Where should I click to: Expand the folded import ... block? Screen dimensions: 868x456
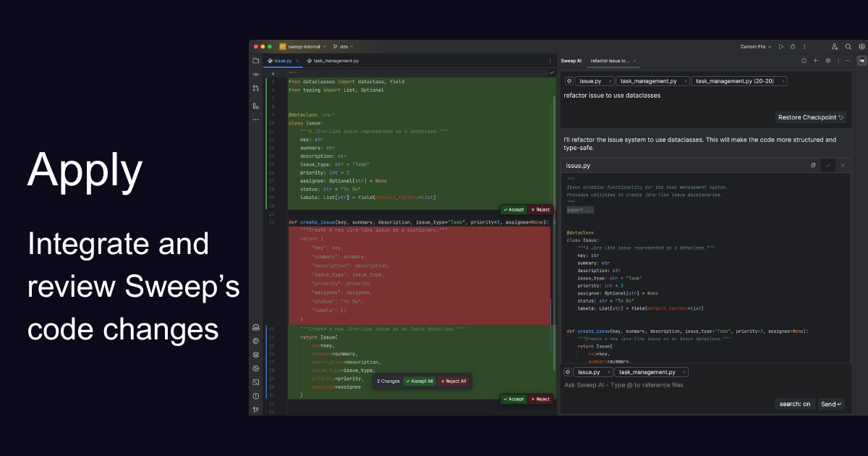[x=580, y=210]
